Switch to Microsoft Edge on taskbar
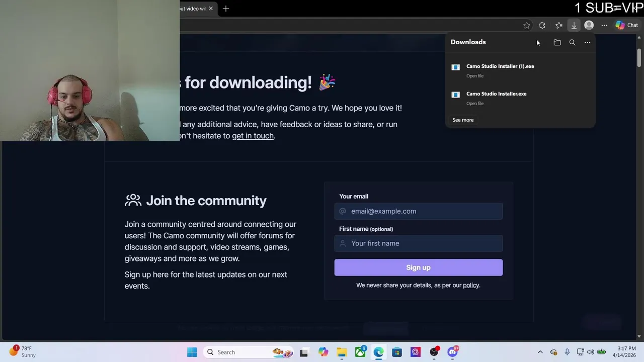This screenshot has width=644, height=362. tap(378, 352)
